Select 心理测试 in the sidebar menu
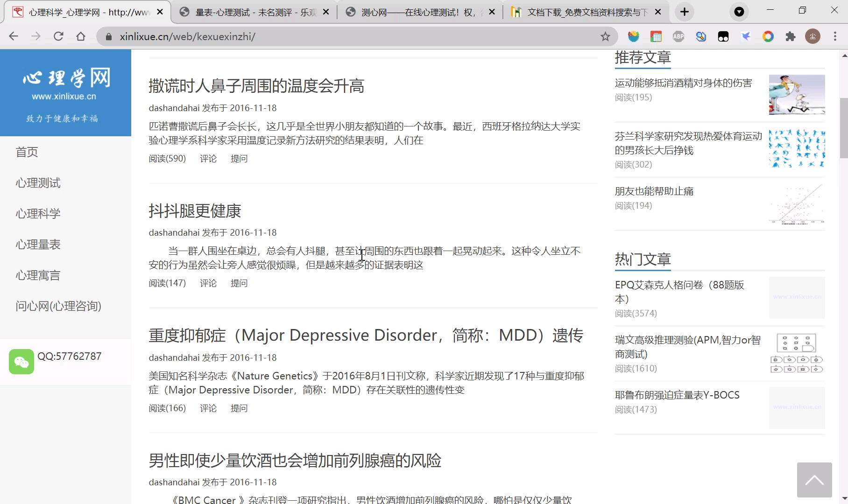The image size is (848, 504). tap(38, 183)
